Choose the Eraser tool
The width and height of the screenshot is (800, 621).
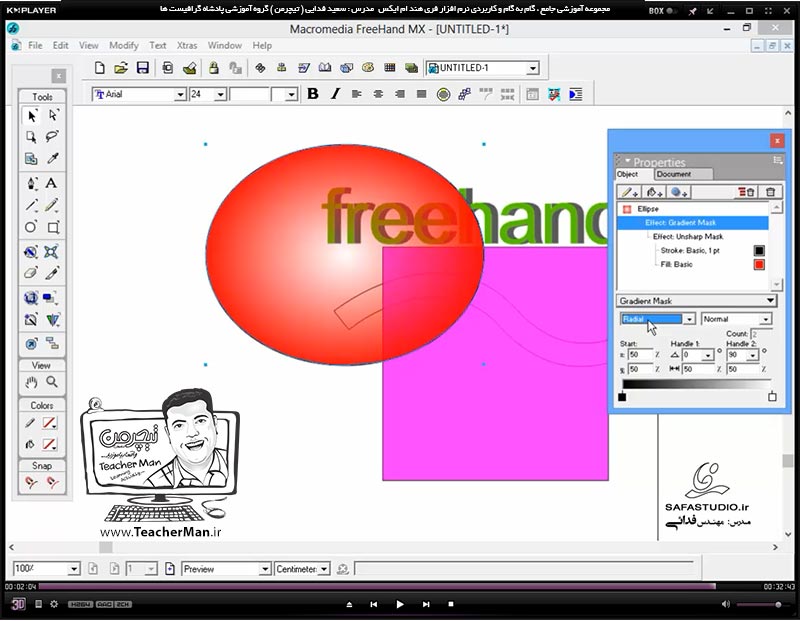(31, 273)
